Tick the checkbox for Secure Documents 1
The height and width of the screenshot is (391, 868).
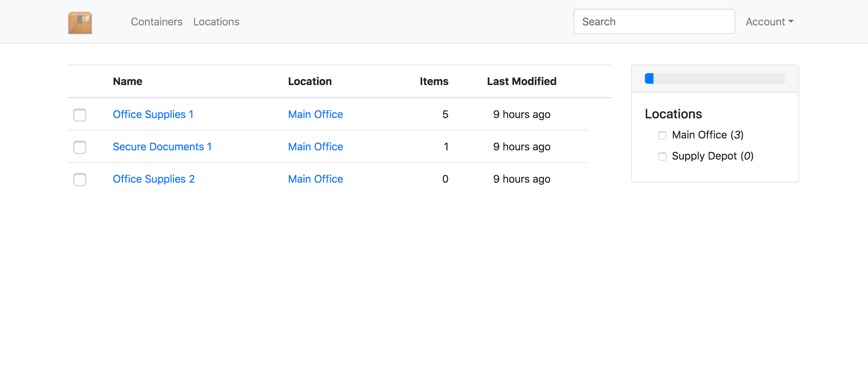(80, 147)
